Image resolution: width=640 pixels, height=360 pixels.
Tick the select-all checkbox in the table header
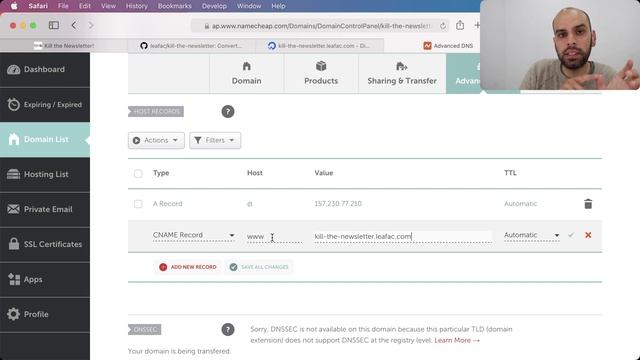tap(138, 173)
